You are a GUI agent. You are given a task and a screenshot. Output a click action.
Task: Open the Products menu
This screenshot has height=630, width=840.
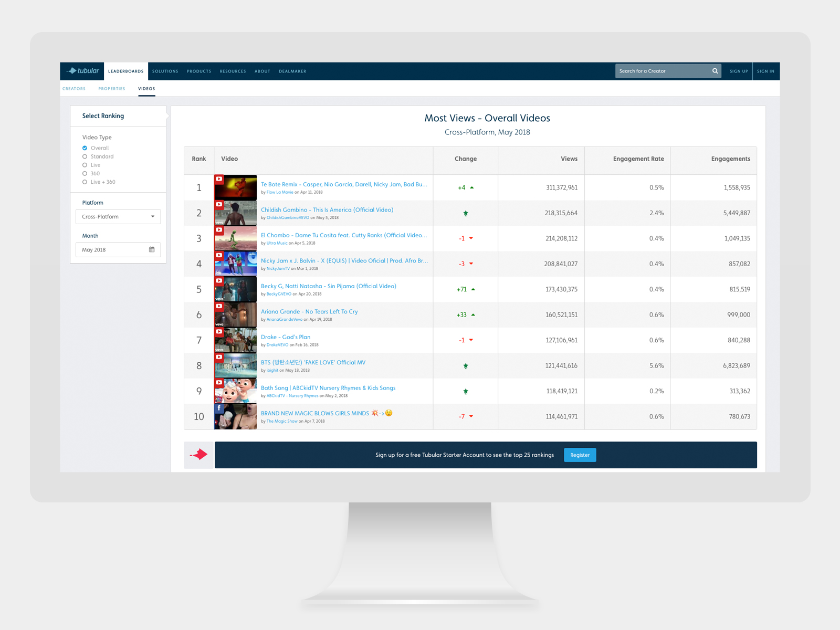tap(199, 71)
